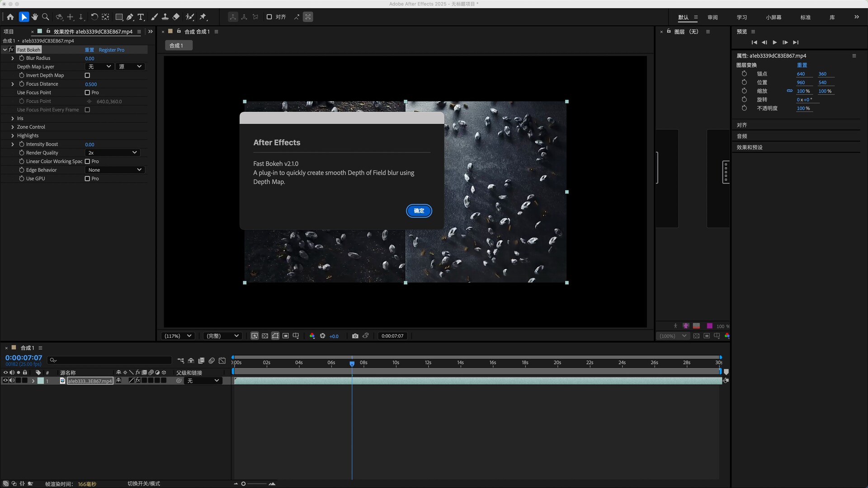This screenshot has height=488, width=868.
Task: Enable the Invert Depth Map checkbox
Action: click(87, 76)
